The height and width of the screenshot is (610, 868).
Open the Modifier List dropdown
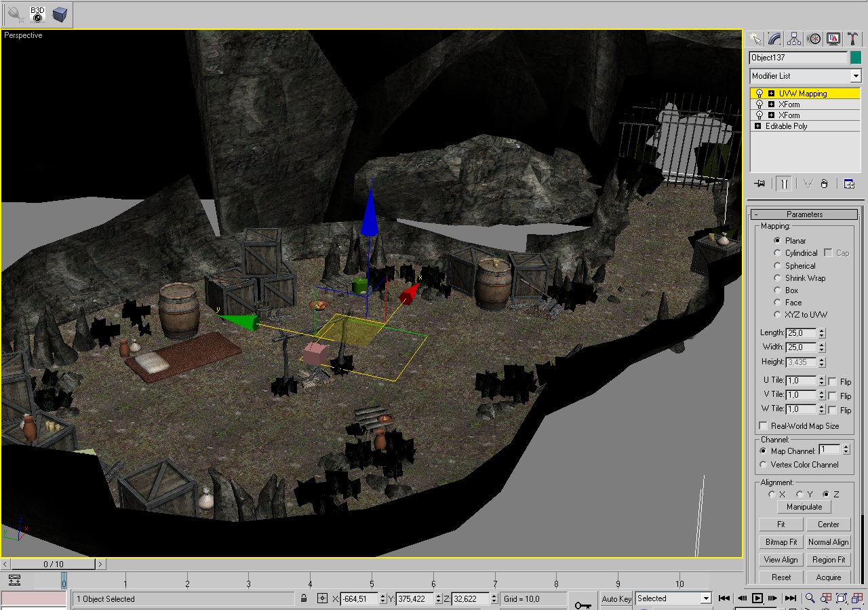coord(855,76)
